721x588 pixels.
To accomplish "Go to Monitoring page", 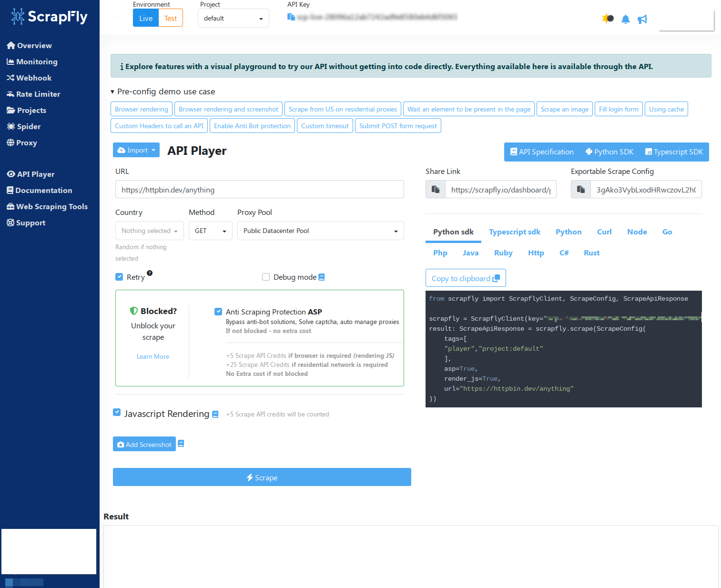I will pos(32,61).
